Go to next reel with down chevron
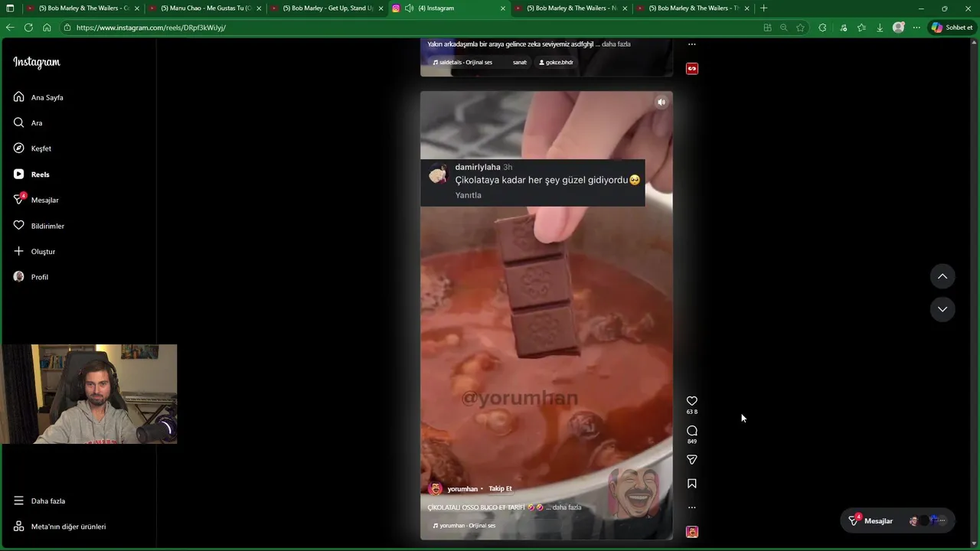The image size is (980, 551). pos(942,309)
